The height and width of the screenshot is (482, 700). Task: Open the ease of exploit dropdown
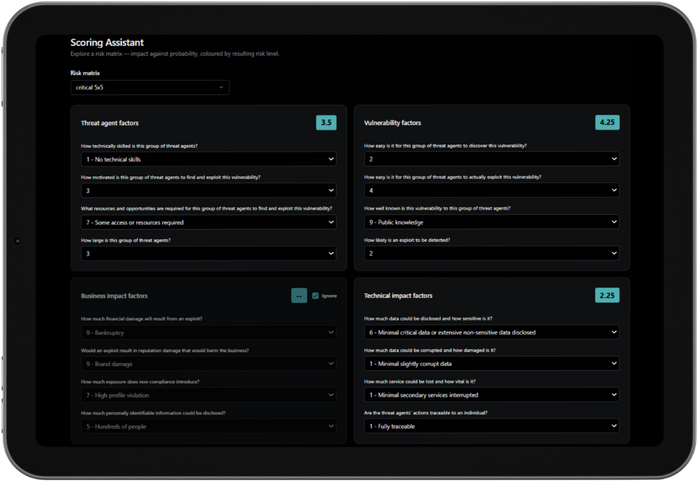pos(492,190)
